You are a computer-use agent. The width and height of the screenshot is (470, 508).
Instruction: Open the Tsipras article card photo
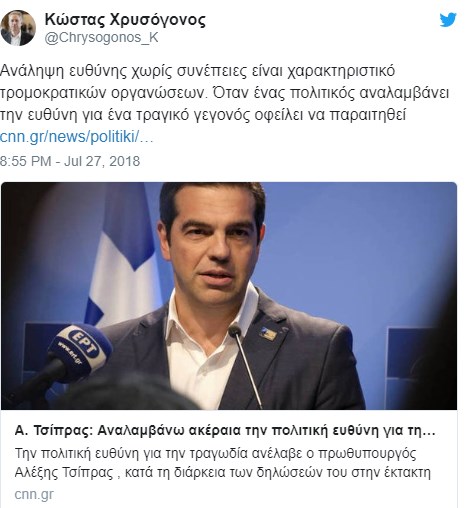pyautogui.click(x=229, y=296)
